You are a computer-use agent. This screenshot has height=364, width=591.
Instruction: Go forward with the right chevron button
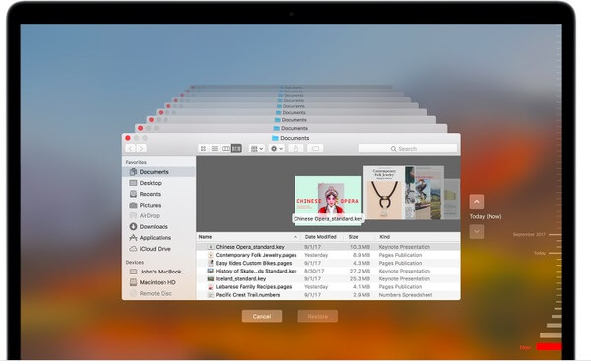[141, 149]
